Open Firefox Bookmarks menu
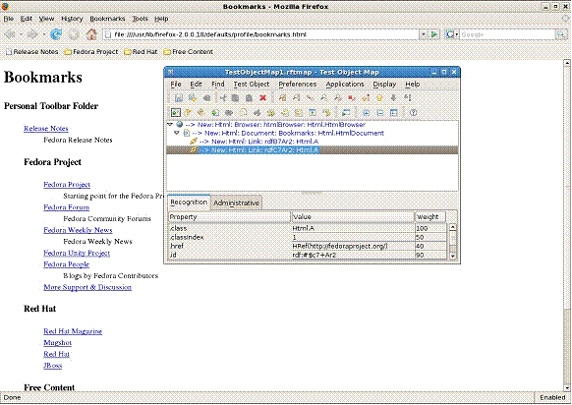Screen dimensions: 572x405 (x=107, y=19)
